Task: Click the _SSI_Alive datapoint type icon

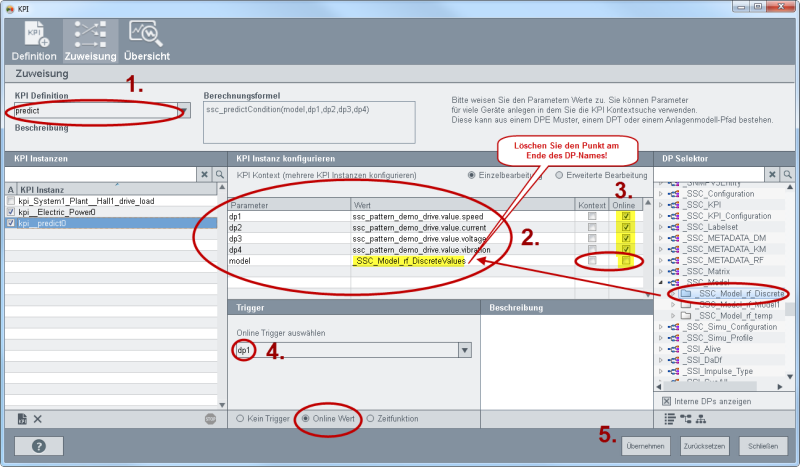Action: pyautogui.click(x=673, y=349)
